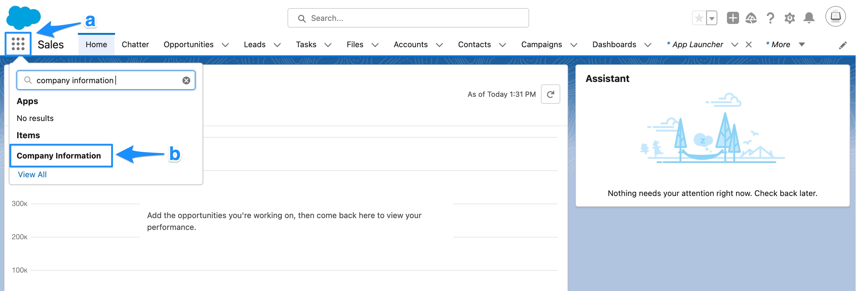Click the Apps section heading

[x=27, y=101]
